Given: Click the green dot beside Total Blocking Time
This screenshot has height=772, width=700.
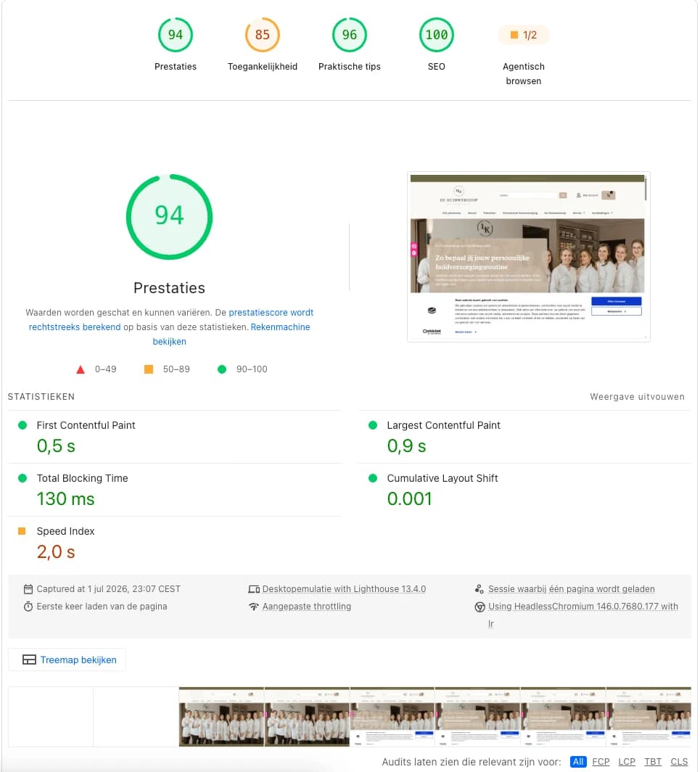Looking at the screenshot, I should coord(22,478).
